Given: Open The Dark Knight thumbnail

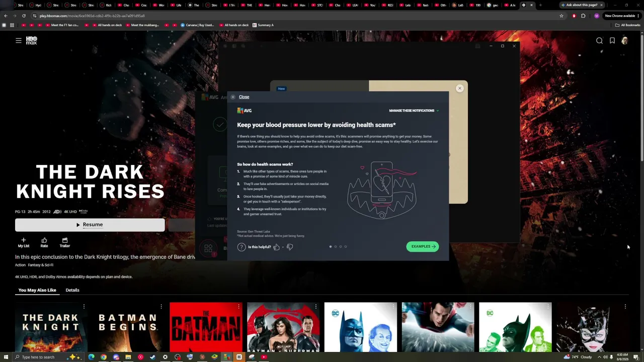Looking at the screenshot, I should coord(51,327).
